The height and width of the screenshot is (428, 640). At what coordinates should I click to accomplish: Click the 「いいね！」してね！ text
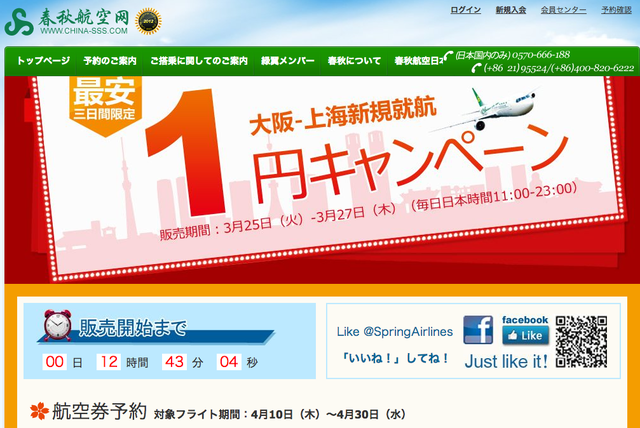[395, 358]
